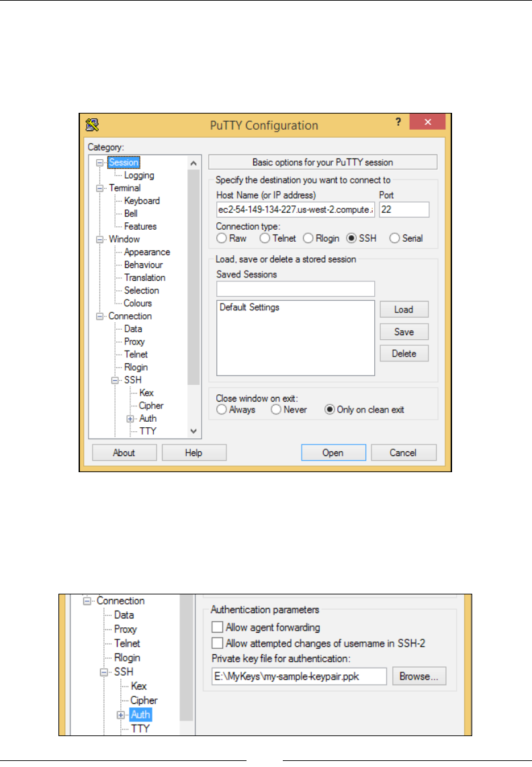This screenshot has height=767, width=532.
Task: Collapse the Connection node in lower panel
Action: pyautogui.click(x=87, y=600)
